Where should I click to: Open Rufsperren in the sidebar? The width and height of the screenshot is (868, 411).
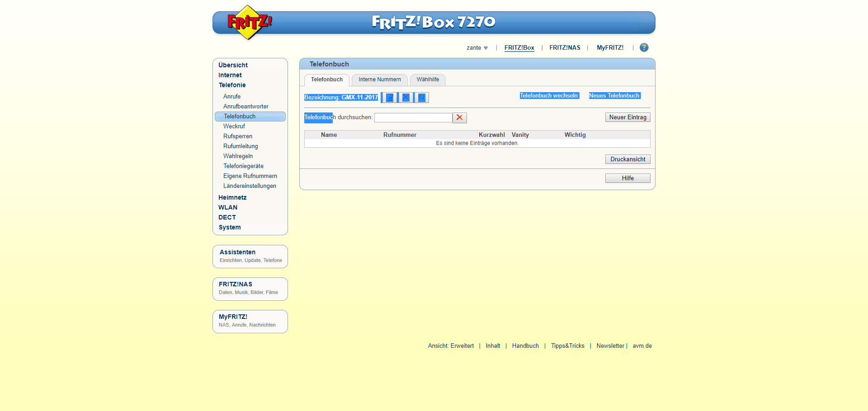coord(238,136)
